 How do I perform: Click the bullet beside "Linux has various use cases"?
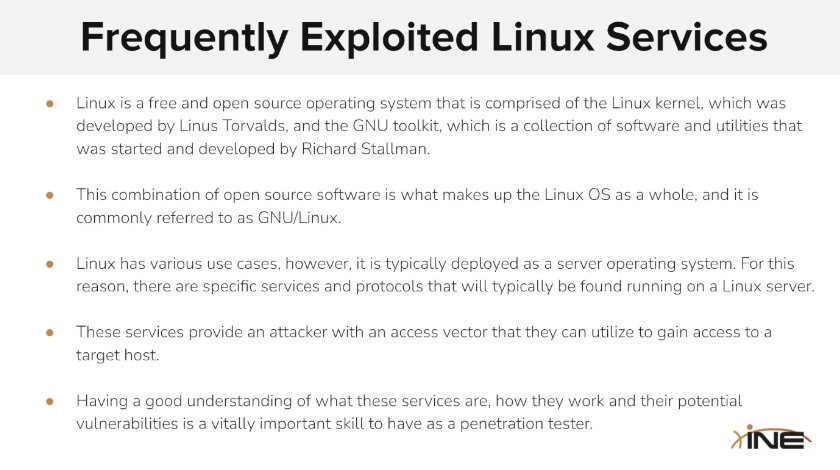click(x=50, y=263)
